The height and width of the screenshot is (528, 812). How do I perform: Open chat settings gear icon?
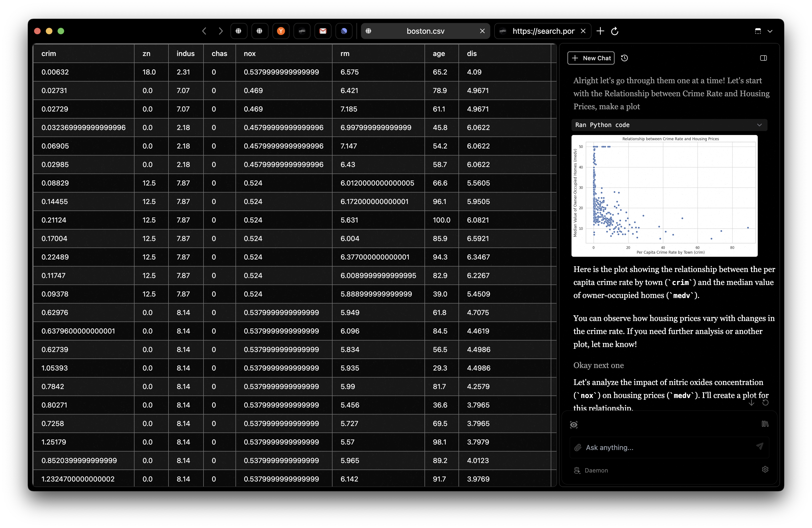pyautogui.click(x=765, y=469)
